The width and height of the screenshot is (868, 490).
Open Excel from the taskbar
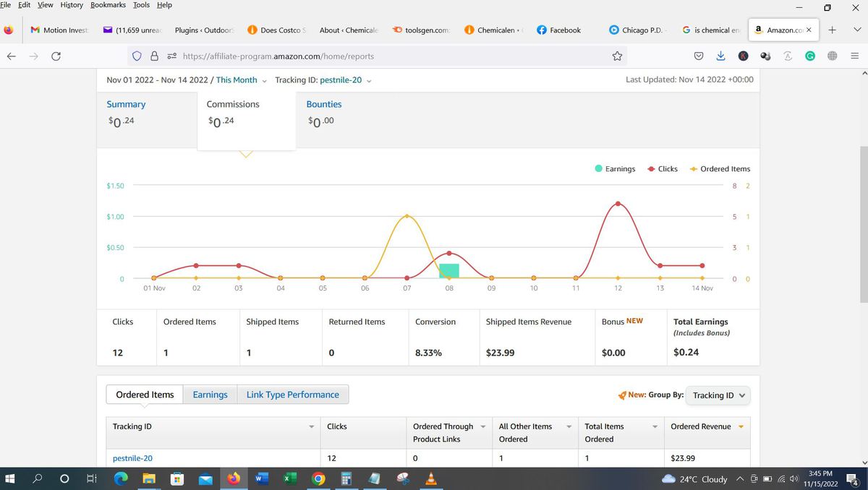point(290,478)
